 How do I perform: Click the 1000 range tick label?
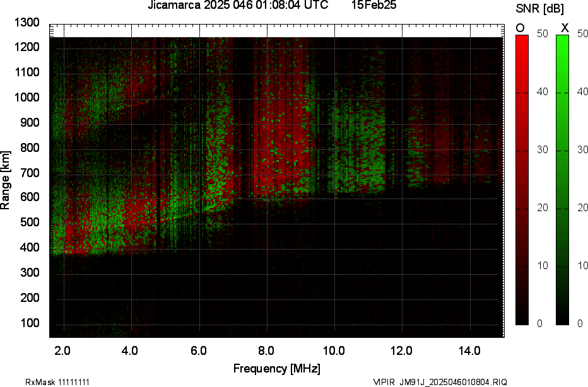point(26,98)
